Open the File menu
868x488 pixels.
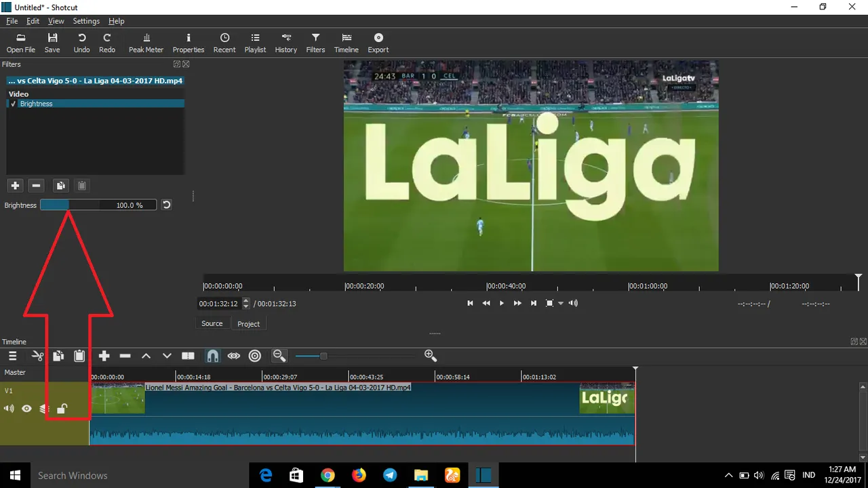[12, 21]
